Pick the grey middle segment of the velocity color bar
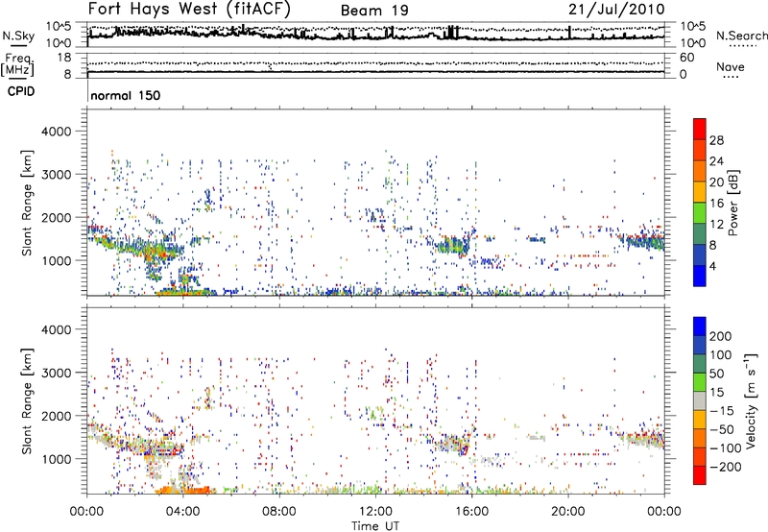768x532 pixels. click(700, 400)
